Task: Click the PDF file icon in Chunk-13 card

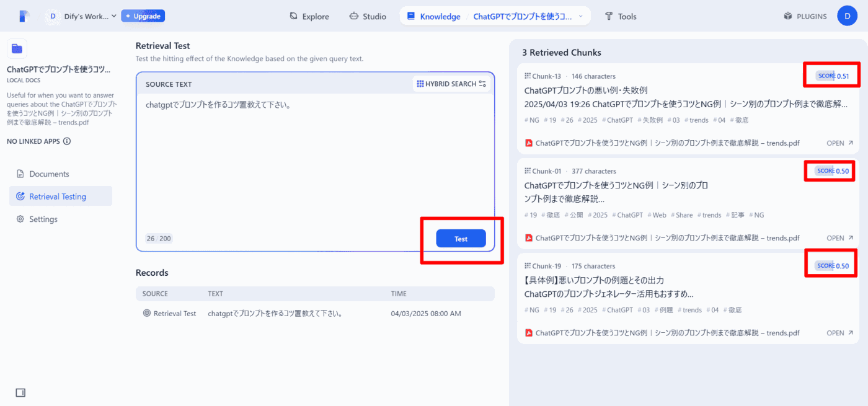Action: click(x=529, y=143)
